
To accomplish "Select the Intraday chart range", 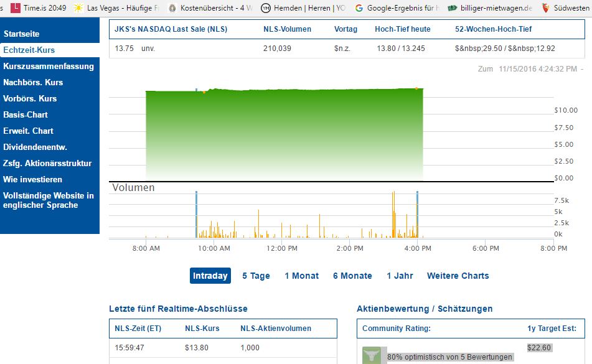I will (x=210, y=276).
